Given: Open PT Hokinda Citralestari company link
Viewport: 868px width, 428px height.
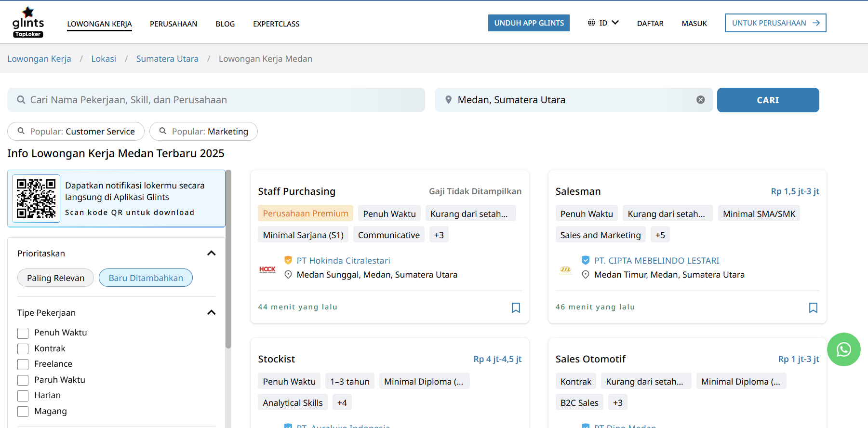Looking at the screenshot, I should tap(343, 260).
